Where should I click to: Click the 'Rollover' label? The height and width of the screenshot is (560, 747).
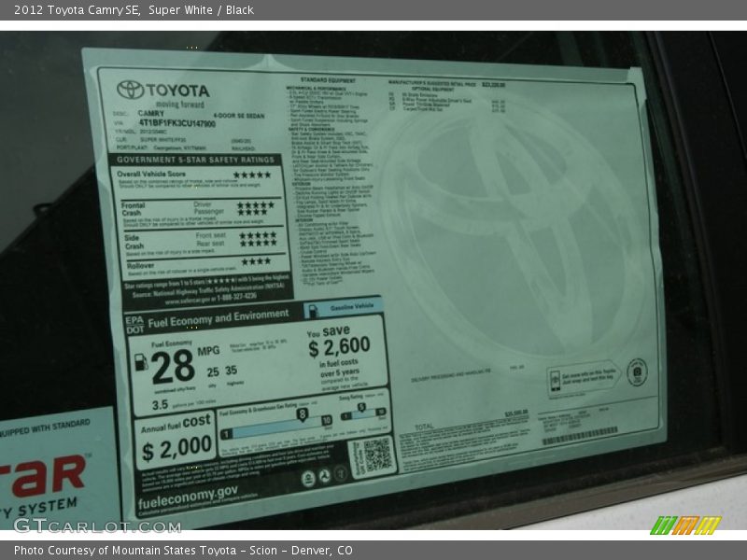coord(141,266)
